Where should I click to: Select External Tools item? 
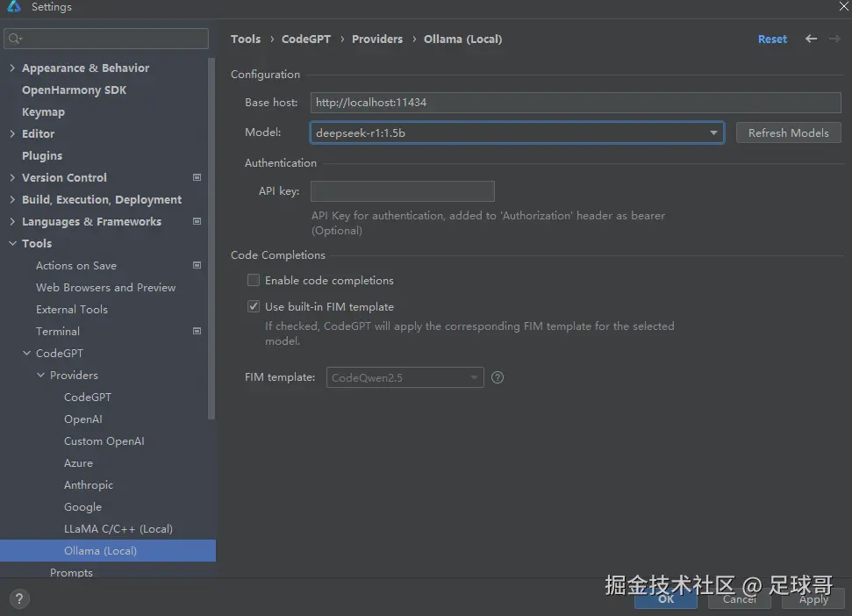pos(72,309)
